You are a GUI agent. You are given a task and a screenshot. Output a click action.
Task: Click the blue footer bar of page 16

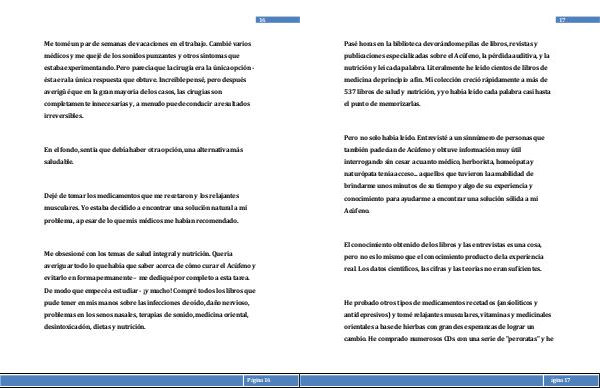149,380
